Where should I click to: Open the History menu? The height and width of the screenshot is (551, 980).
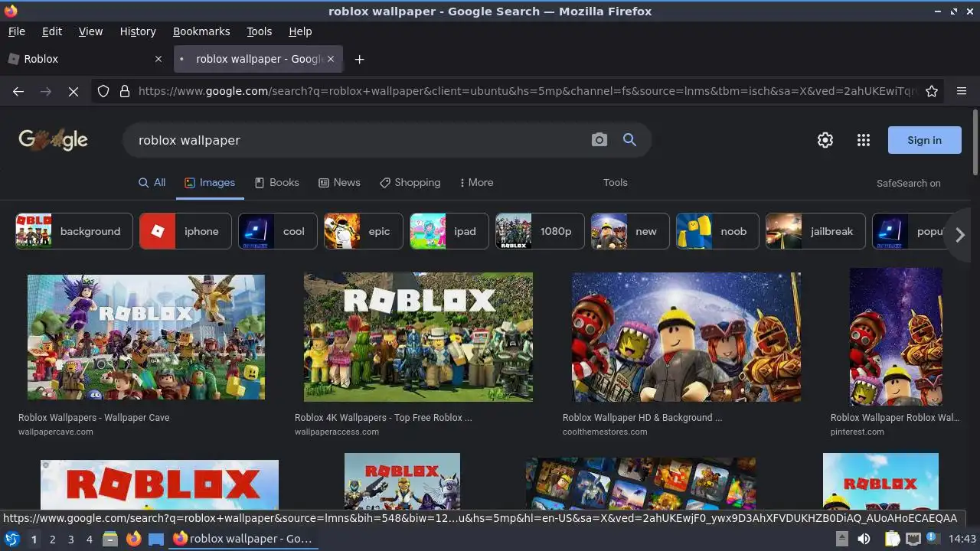pyautogui.click(x=138, y=31)
